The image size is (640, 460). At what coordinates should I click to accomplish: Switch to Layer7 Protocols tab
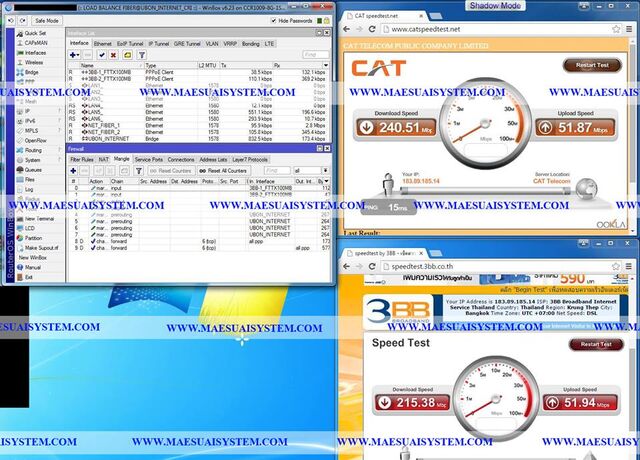tap(250, 160)
